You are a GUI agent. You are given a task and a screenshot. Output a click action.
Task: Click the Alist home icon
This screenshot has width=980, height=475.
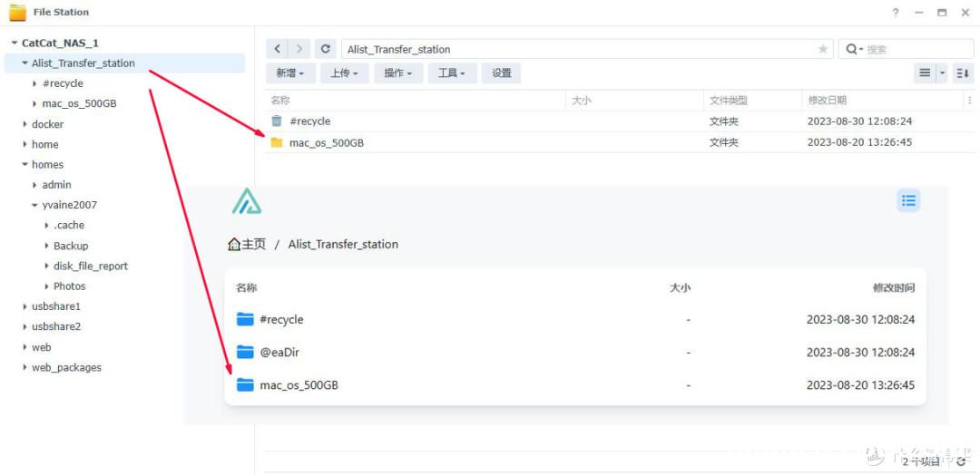[x=234, y=244]
